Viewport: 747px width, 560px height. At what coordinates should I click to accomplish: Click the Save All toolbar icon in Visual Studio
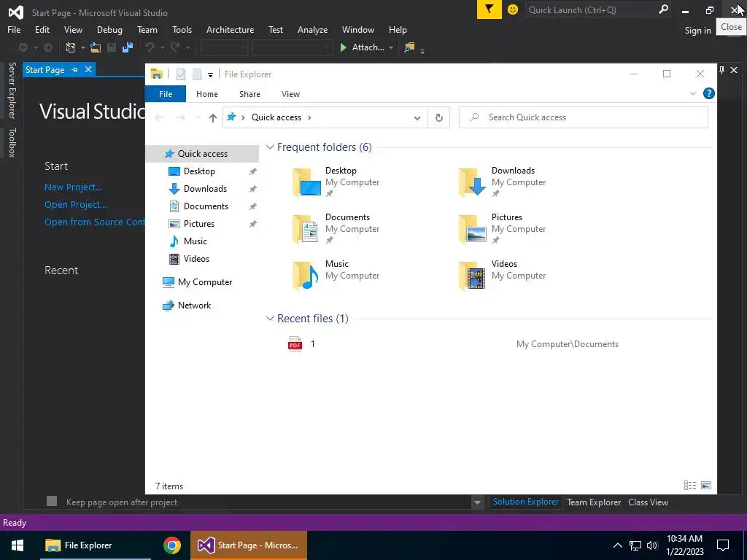tap(127, 47)
